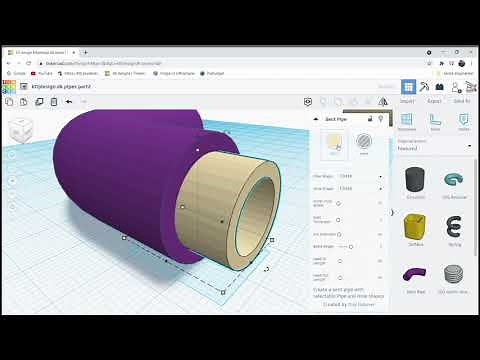The width and height of the screenshot is (480, 360).
Task: Click the browser address bar
Action: point(230,63)
